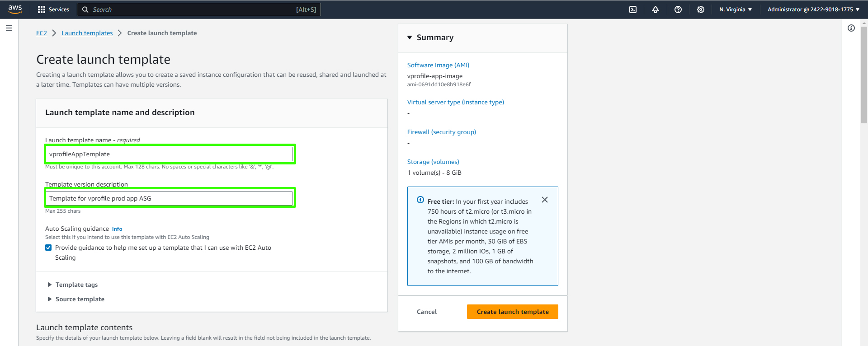Viewport: 868px width, 346px height.
Task: Open the Administrator account menu
Action: (813, 9)
